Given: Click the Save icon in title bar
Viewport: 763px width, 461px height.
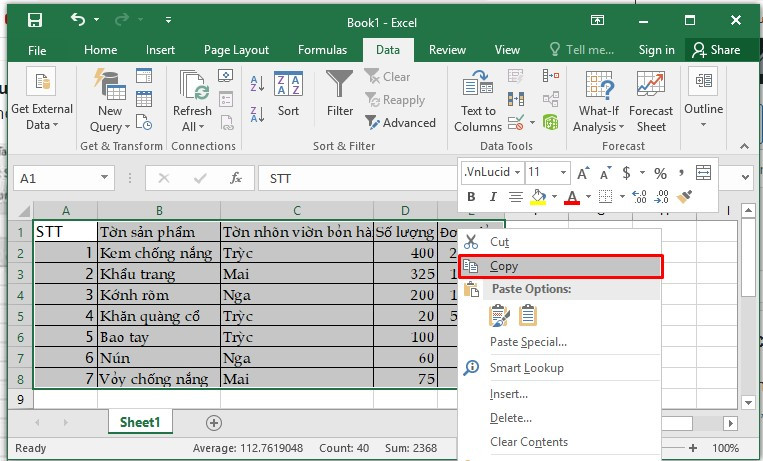Looking at the screenshot, I should click(x=35, y=20).
